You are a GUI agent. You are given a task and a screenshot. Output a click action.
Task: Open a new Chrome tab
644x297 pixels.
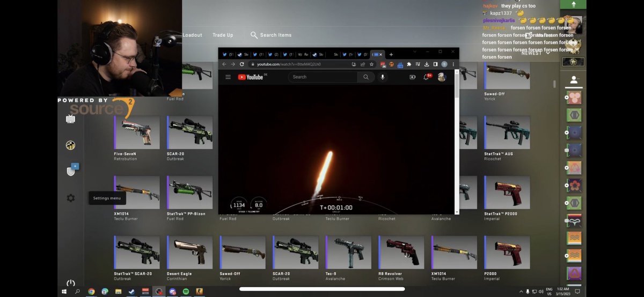point(391,54)
